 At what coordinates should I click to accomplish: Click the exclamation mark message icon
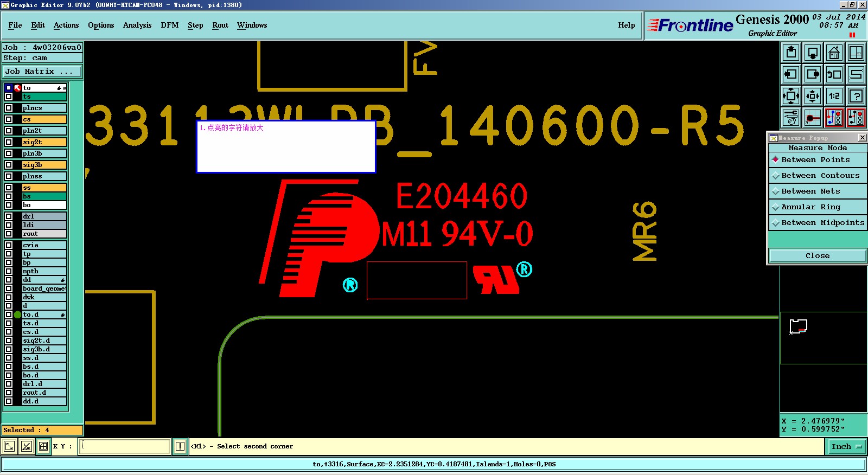pyautogui.click(x=180, y=446)
